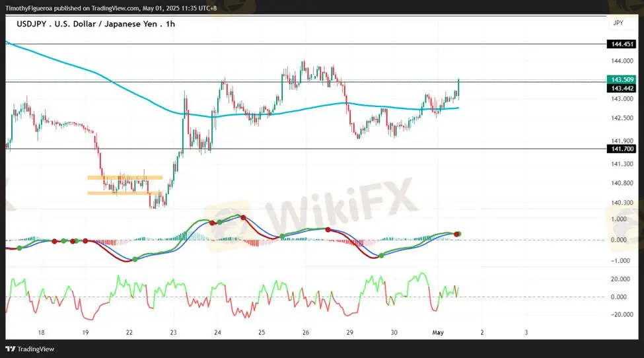The height and width of the screenshot is (358, 644).
Task: Click the 144.000 price axis tick
Action: (x=620, y=61)
